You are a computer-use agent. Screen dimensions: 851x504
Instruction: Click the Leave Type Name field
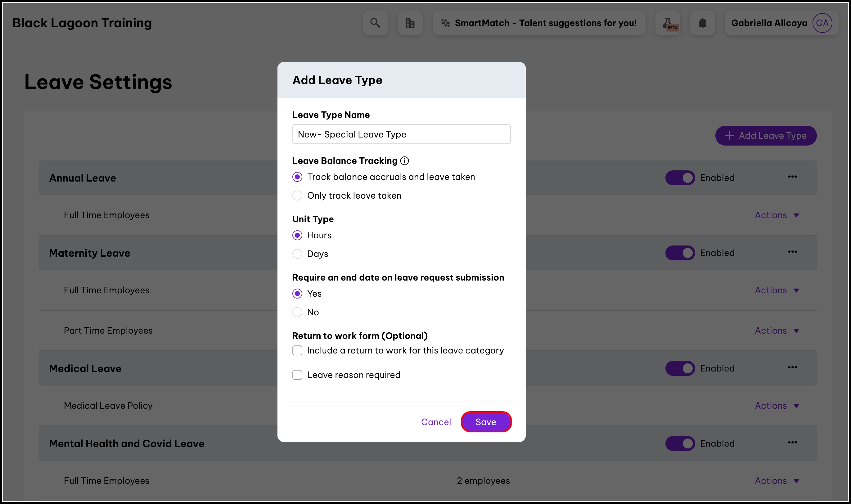(x=401, y=134)
